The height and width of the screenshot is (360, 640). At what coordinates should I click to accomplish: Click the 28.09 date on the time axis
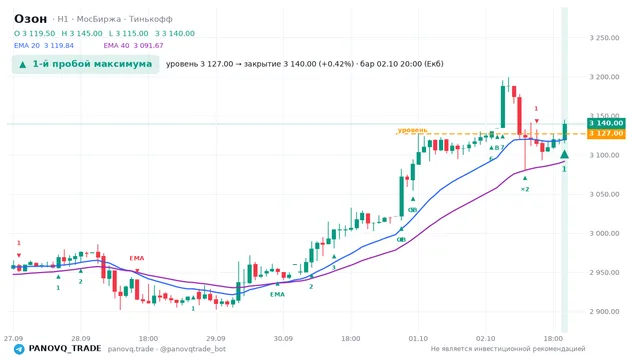pos(80,338)
